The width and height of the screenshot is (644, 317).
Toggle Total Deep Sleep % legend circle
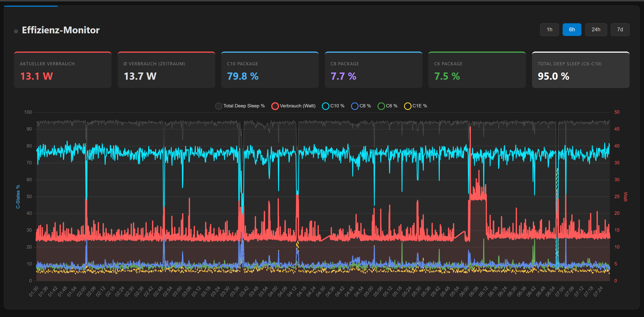coord(218,106)
